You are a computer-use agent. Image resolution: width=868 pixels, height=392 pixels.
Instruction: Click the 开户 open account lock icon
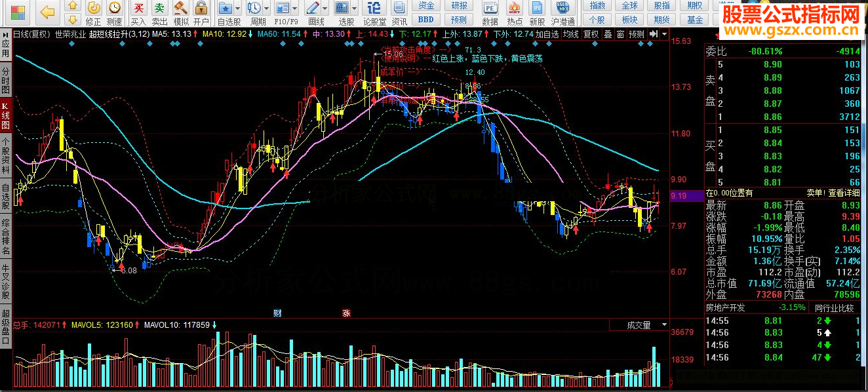[201, 8]
